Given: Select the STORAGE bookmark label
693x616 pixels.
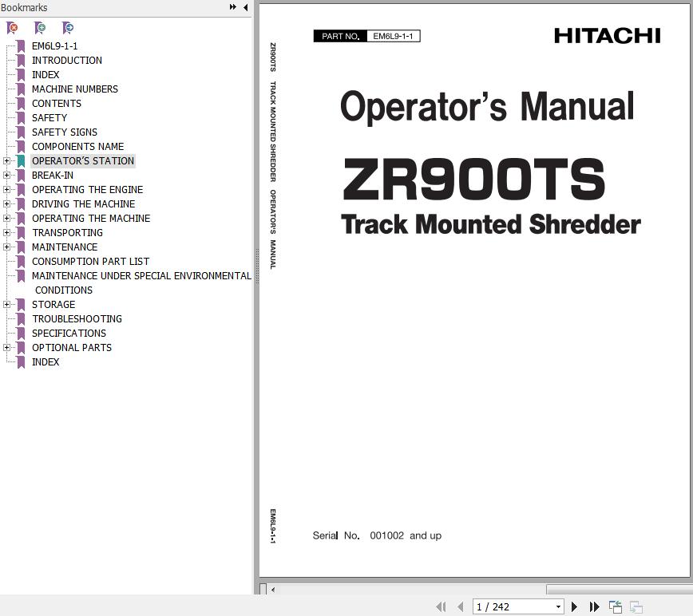Looking at the screenshot, I should click(53, 304).
